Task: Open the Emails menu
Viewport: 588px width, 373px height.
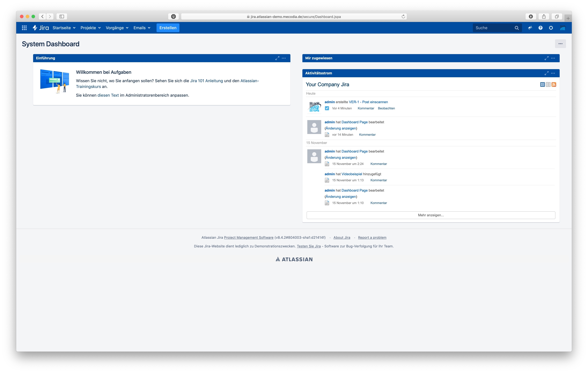Action: (142, 28)
